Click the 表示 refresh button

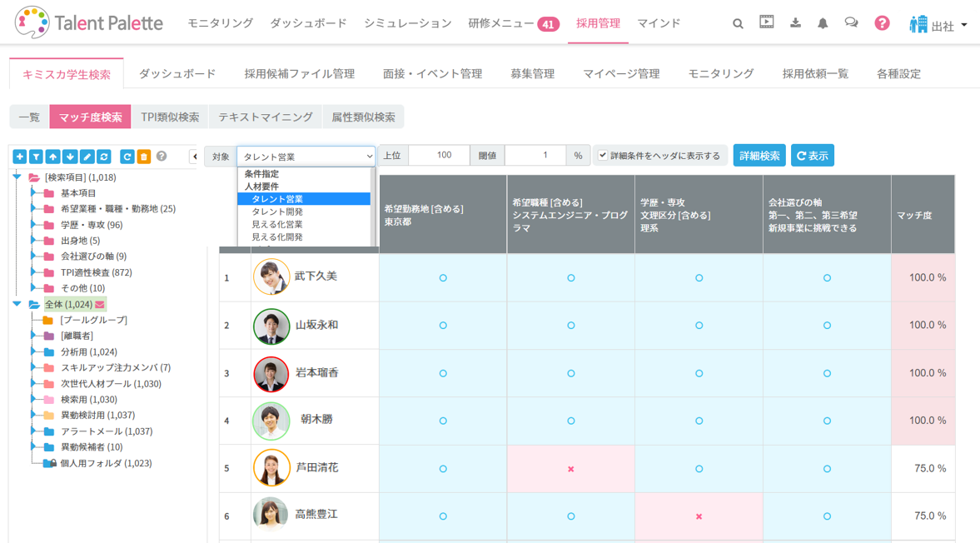812,156
